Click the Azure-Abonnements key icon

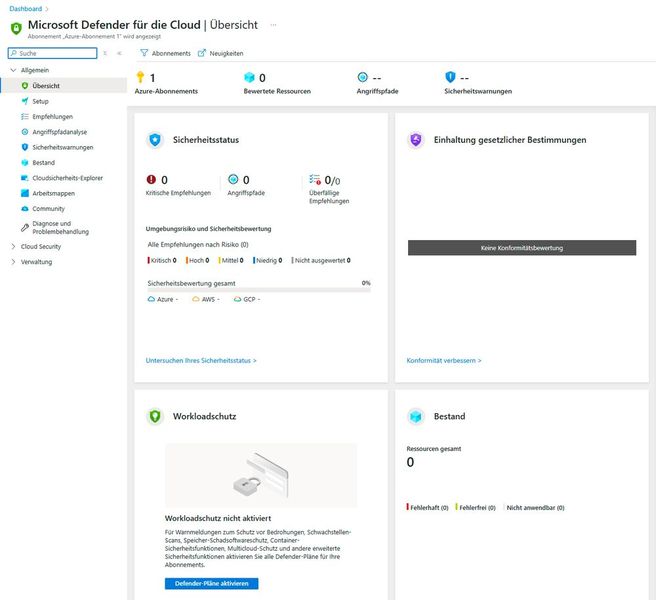point(140,77)
